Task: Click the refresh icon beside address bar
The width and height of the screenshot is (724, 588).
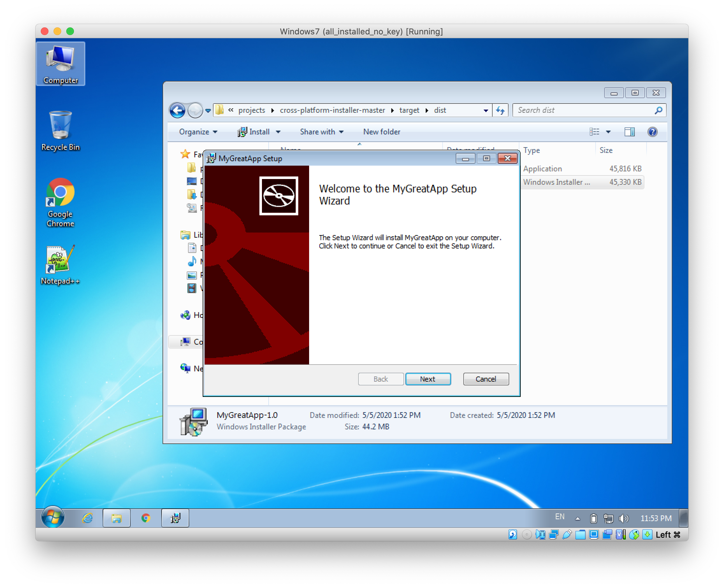Action: click(500, 111)
